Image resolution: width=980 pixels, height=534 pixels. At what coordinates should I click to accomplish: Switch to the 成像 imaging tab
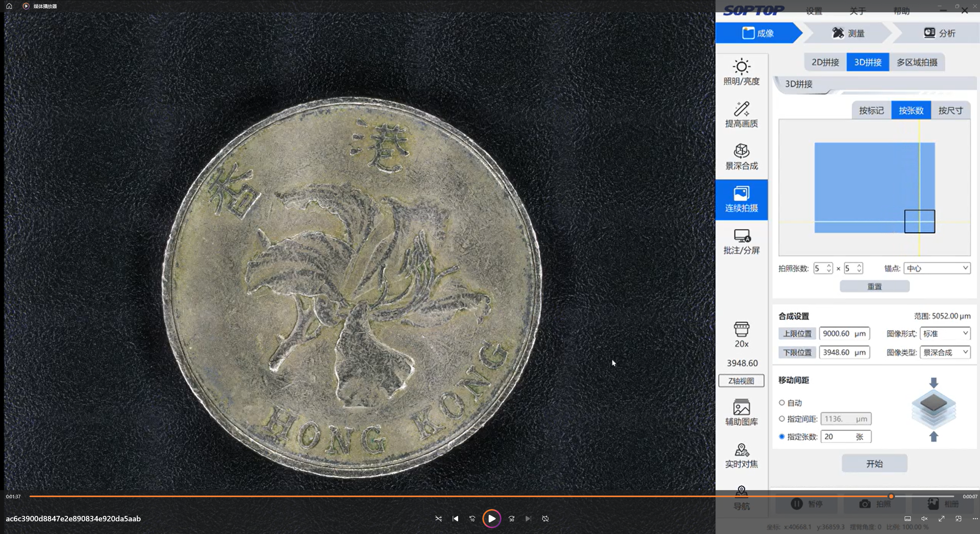(758, 33)
